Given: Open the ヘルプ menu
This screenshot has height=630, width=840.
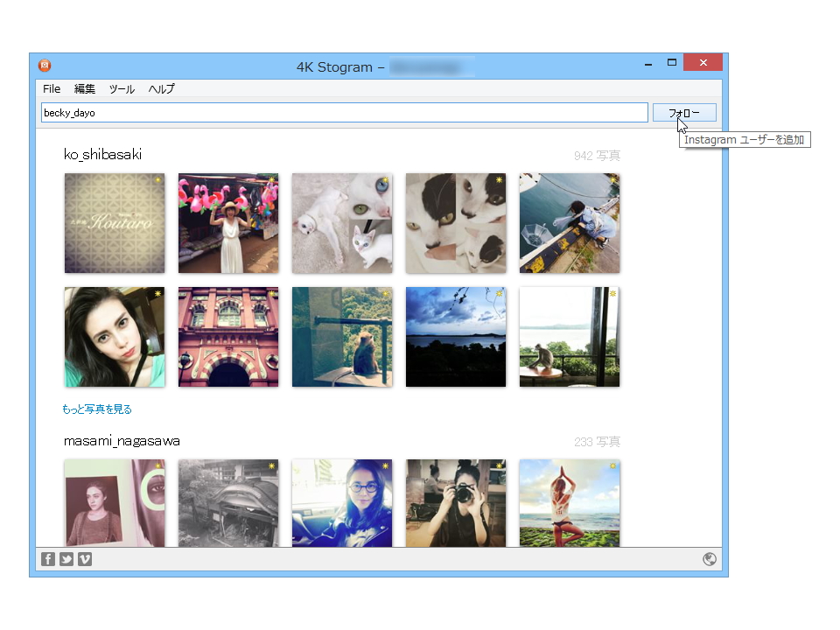Looking at the screenshot, I should coord(161,89).
